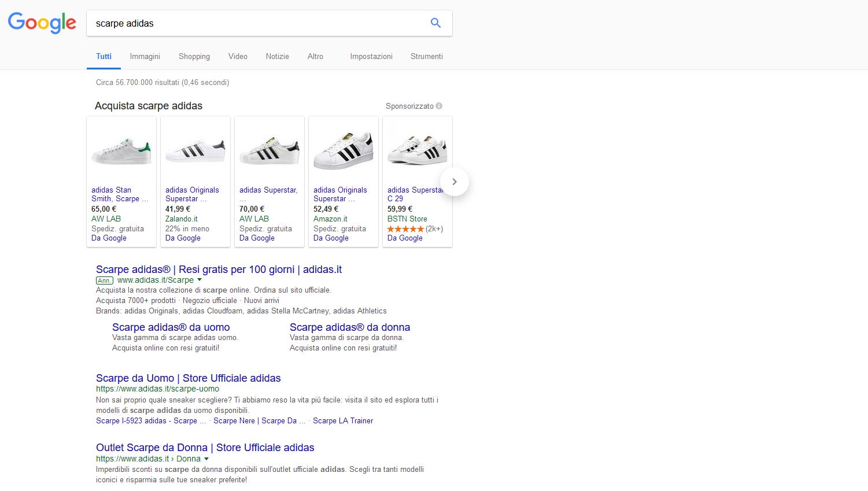Open the 70,00 € adidas Superstar link
The width and height of the screenshot is (868, 491).
coord(268,194)
